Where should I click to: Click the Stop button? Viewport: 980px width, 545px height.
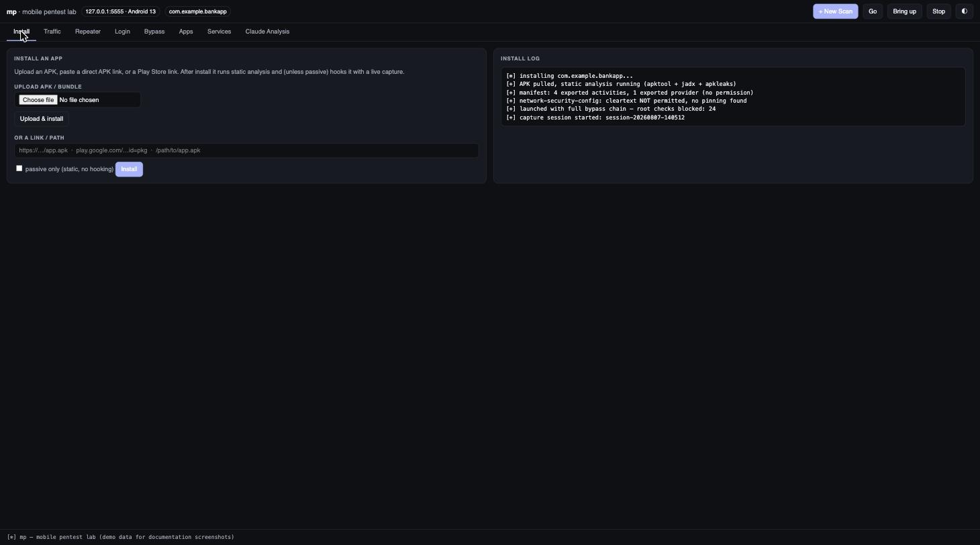pyautogui.click(x=938, y=11)
